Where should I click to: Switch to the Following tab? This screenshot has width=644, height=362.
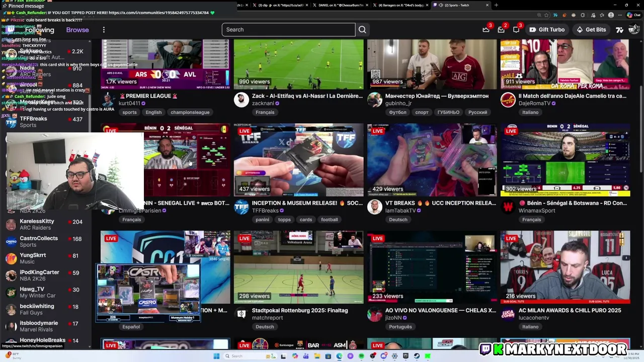[x=39, y=30]
